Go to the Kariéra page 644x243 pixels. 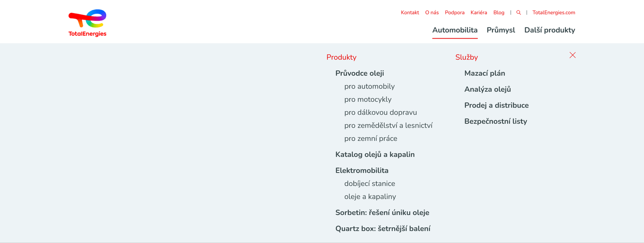(x=479, y=12)
